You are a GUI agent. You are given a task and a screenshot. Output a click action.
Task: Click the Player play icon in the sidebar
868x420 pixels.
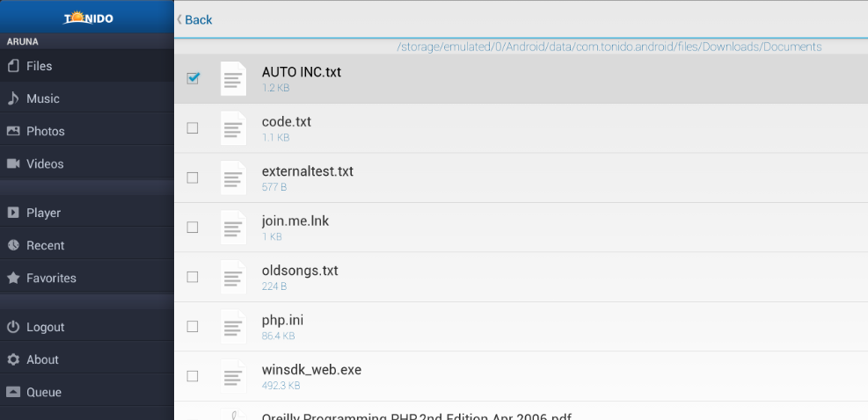click(x=13, y=213)
